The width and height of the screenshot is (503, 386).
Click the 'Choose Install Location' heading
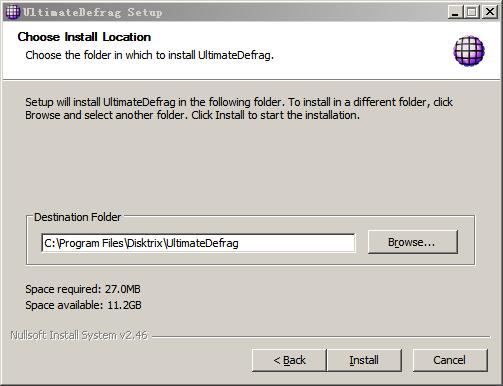[x=84, y=37]
